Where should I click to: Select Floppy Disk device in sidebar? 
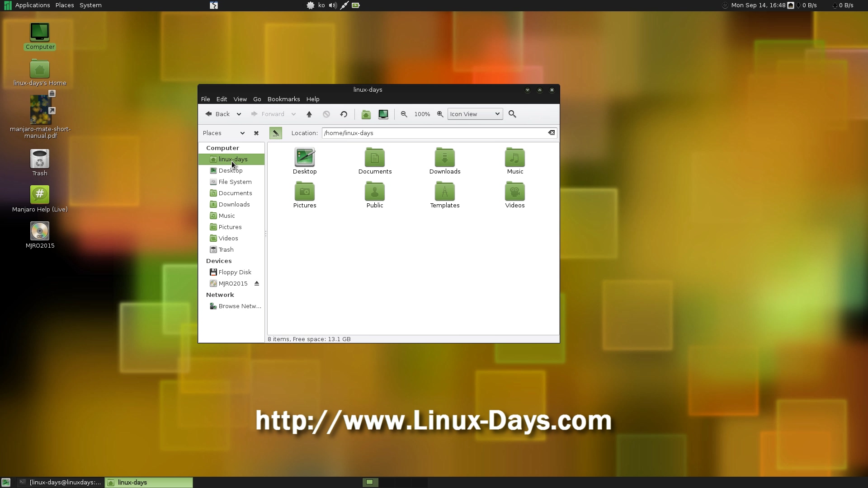coord(231,272)
